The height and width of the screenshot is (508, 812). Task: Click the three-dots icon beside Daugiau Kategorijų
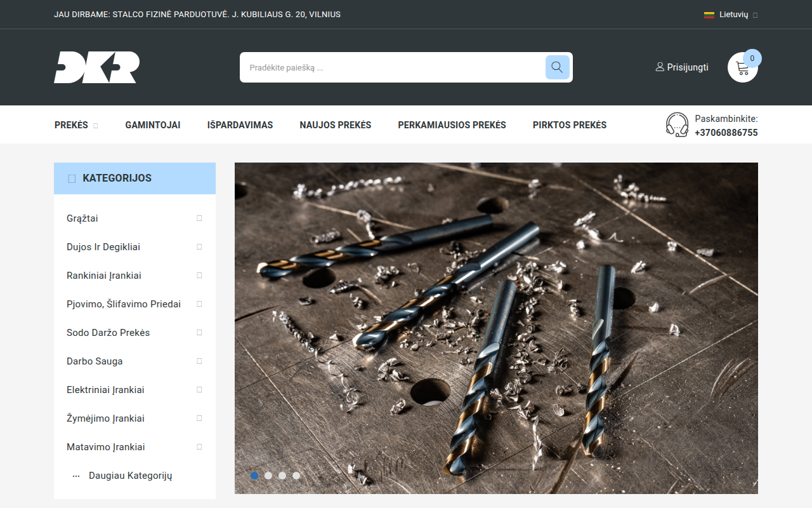pyautogui.click(x=76, y=476)
